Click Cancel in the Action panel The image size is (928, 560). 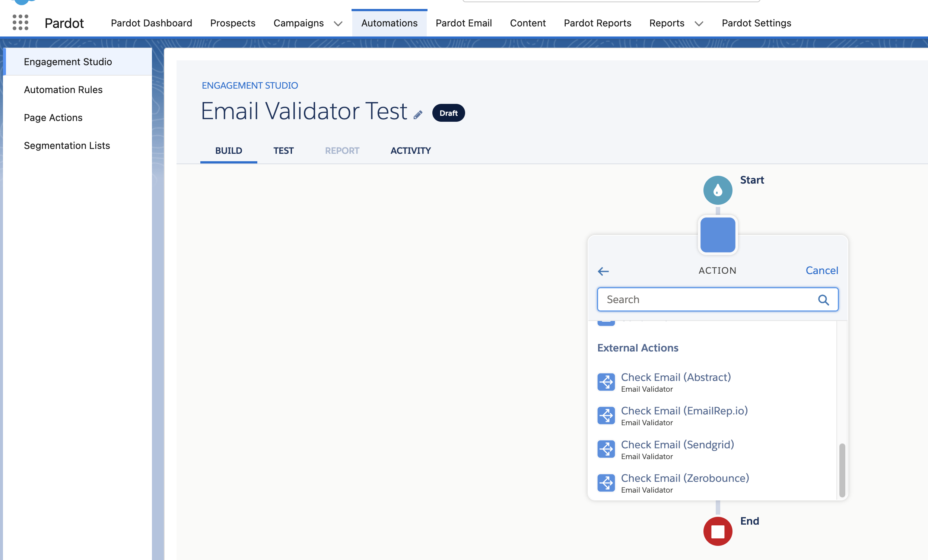tap(821, 270)
